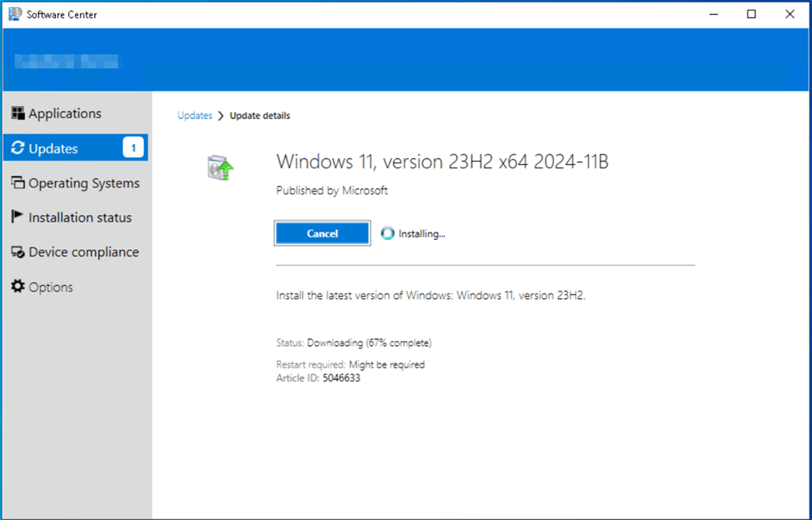Click the Updates refresh arrows icon
This screenshot has height=520, width=812.
pyautogui.click(x=17, y=148)
